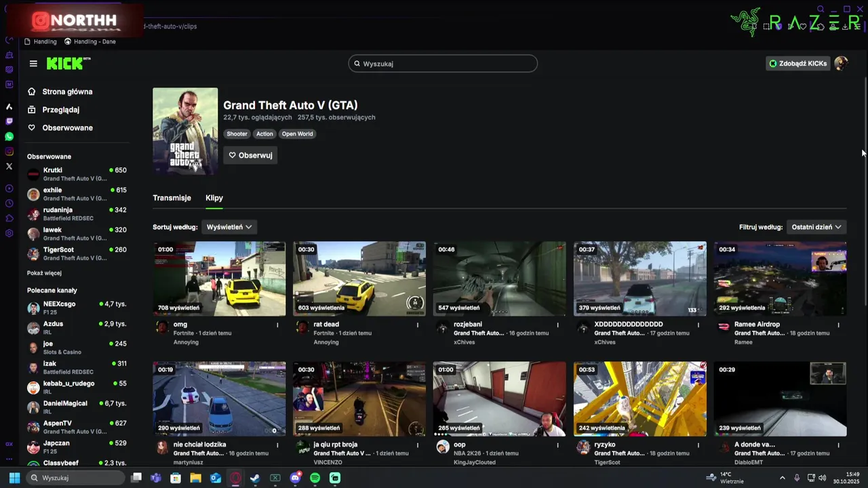868x488 pixels.
Task: Open recommended channel AspenTV
Action: pos(77,427)
